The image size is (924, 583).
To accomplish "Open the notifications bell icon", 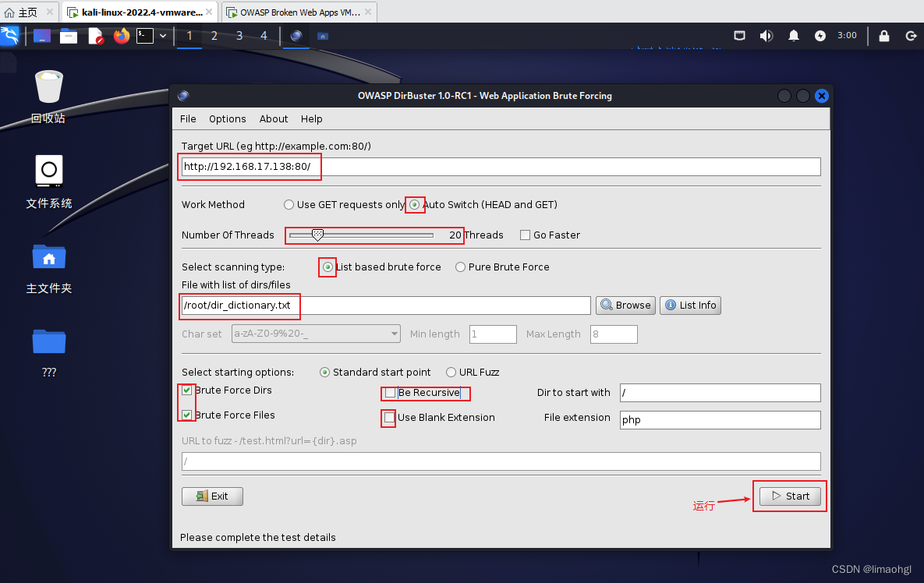I will [794, 36].
